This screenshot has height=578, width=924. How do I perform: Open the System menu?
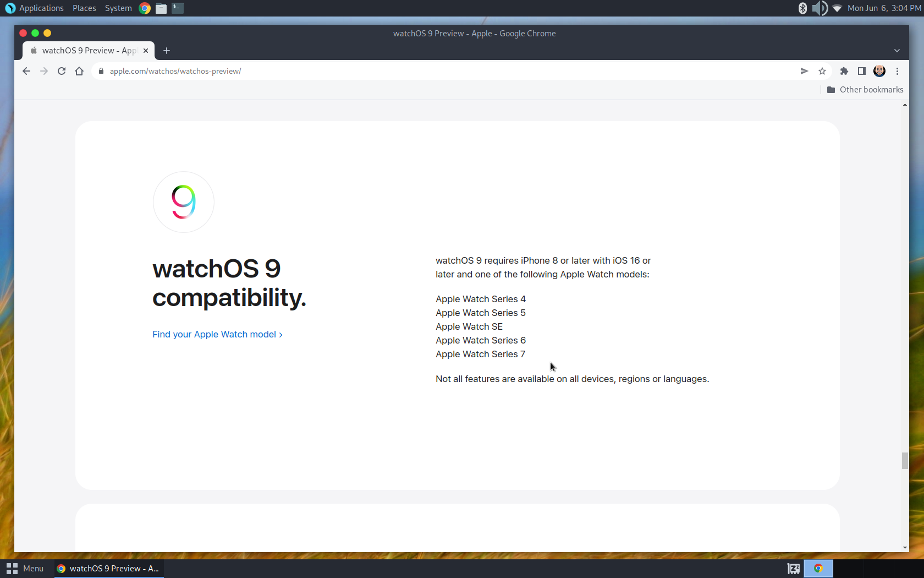coord(118,8)
